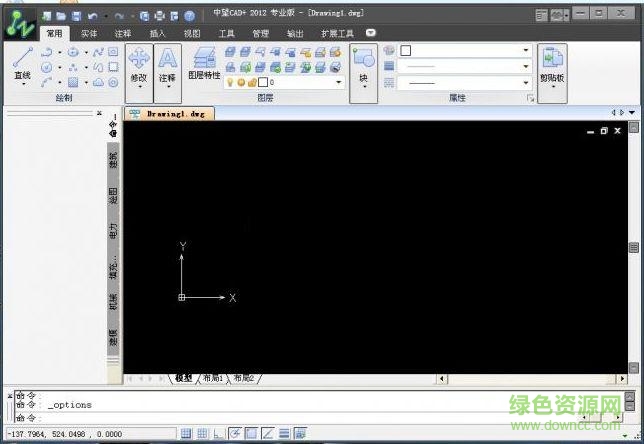Open the 注释 ribbon tab
644x444 pixels.
pos(123,34)
